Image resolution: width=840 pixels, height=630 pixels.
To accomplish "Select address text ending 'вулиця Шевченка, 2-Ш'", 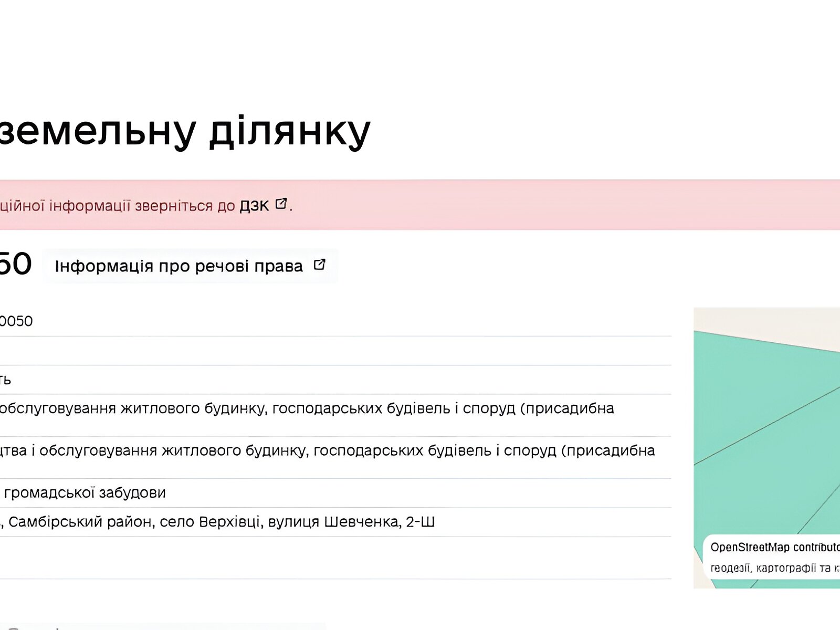I will [x=217, y=522].
